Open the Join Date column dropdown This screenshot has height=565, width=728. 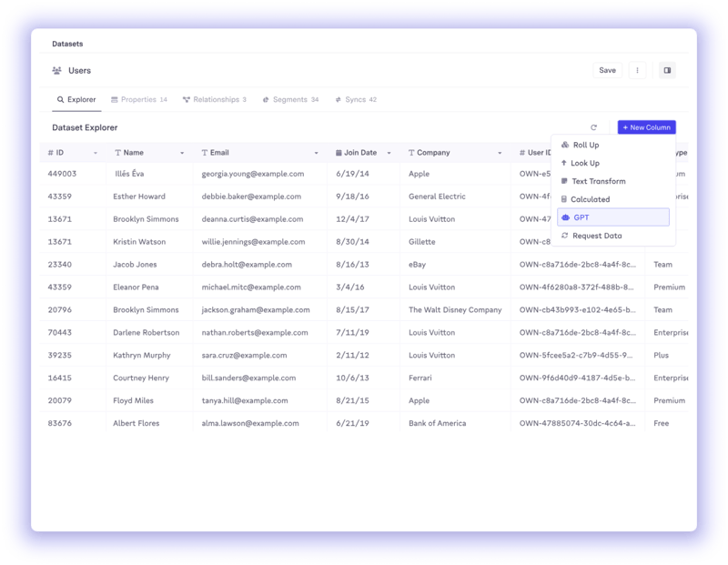pyautogui.click(x=389, y=153)
